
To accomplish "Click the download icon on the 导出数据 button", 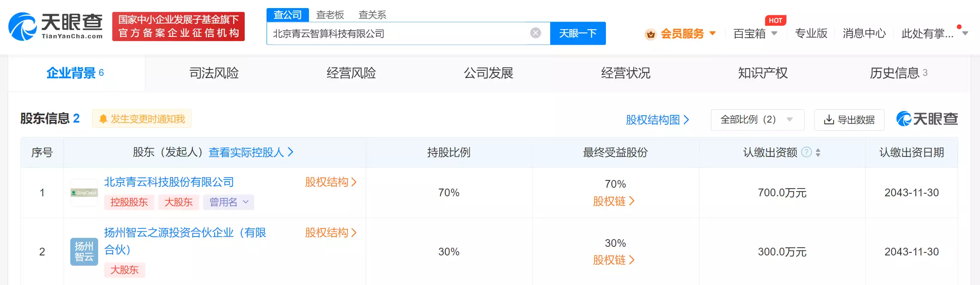I will click(829, 120).
